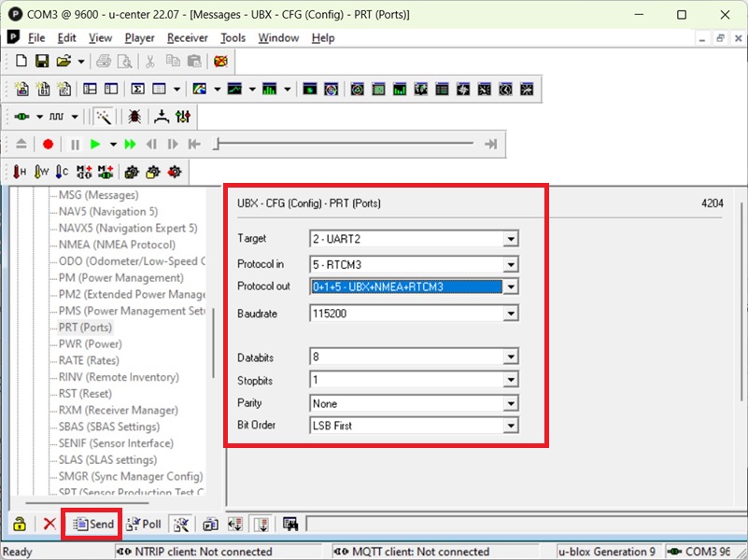Click the pause button in the player toolbar
The height and width of the screenshot is (560, 748).
pos(75,145)
